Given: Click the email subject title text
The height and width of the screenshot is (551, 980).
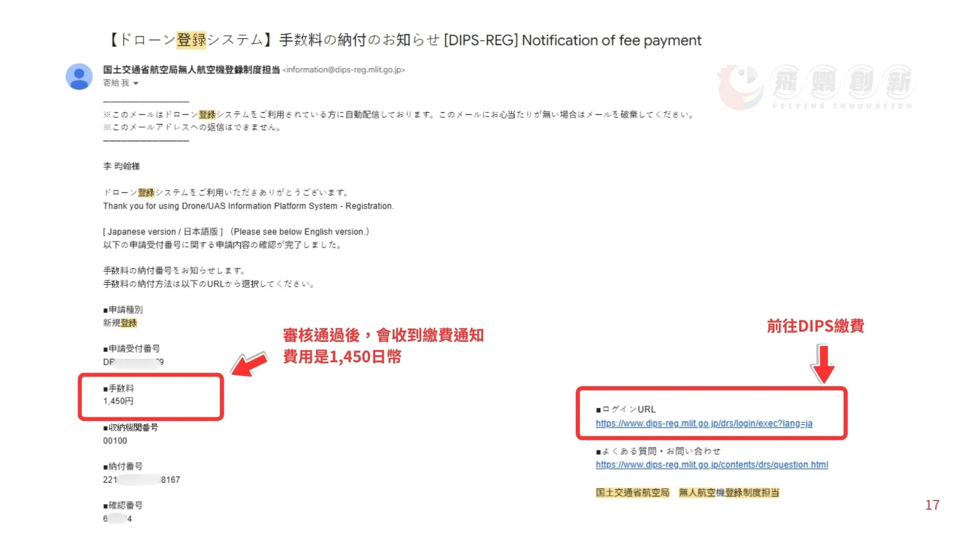Looking at the screenshot, I should coord(404,40).
